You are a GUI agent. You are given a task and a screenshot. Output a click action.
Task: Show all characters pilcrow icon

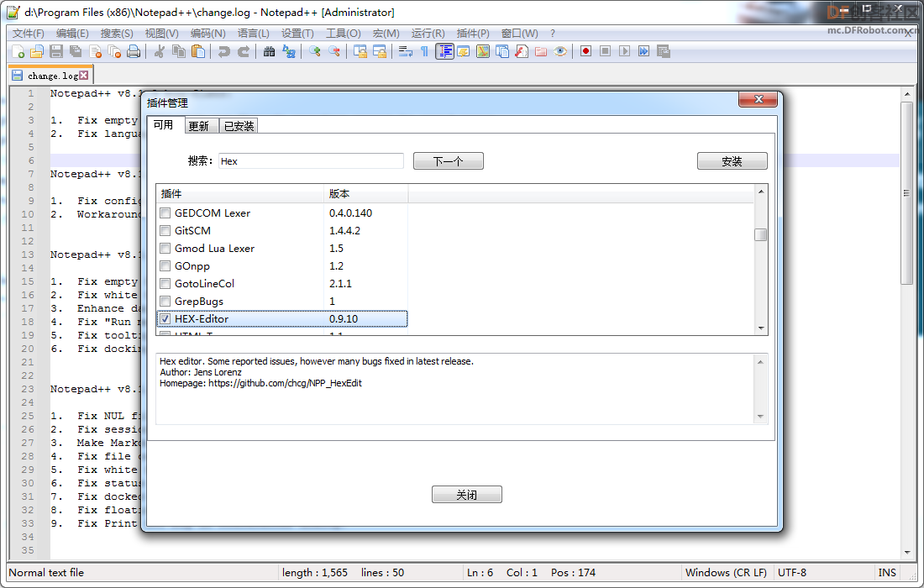tap(424, 52)
